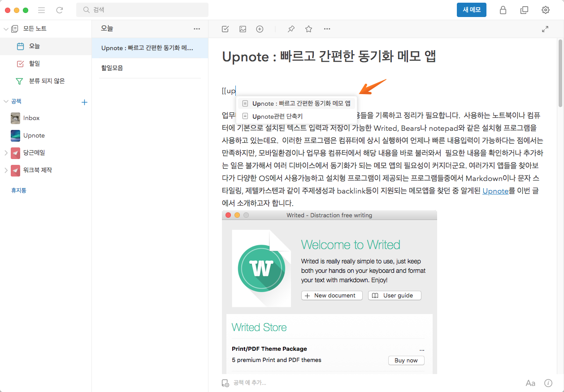Open 휴지통 trash
This screenshot has height=392, width=564.
coord(19,190)
